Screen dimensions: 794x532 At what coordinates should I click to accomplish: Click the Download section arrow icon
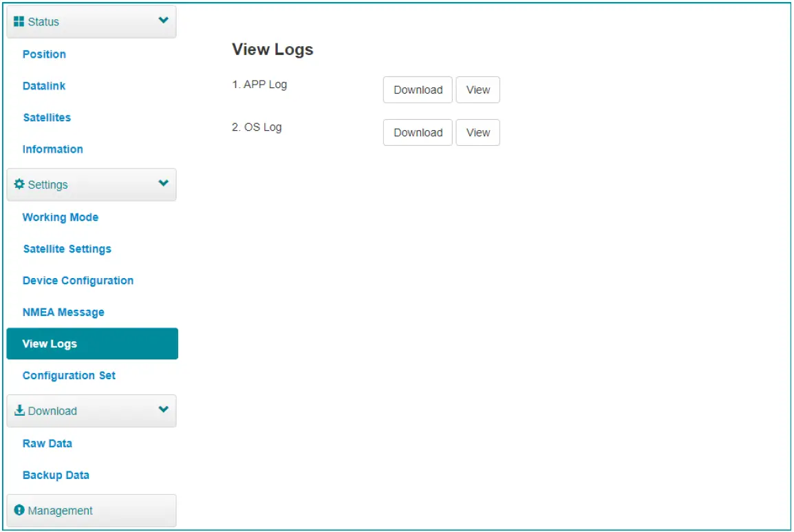(19, 410)
